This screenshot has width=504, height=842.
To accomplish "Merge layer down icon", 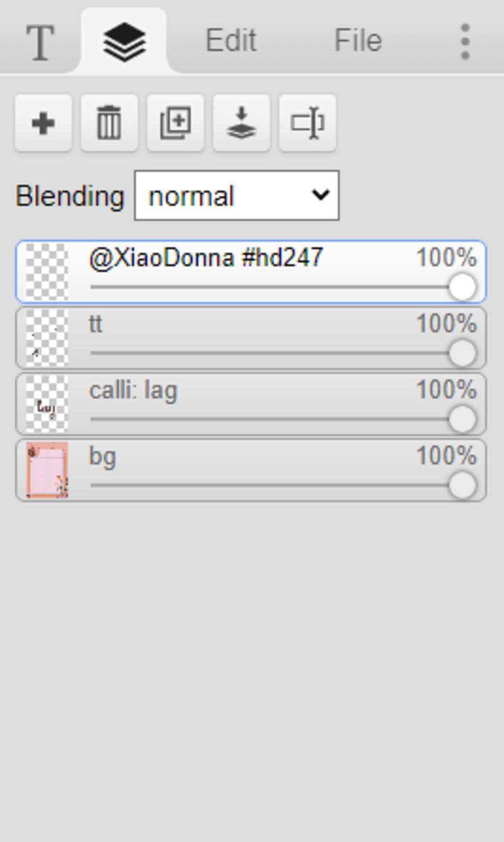I will click(241, 123).
